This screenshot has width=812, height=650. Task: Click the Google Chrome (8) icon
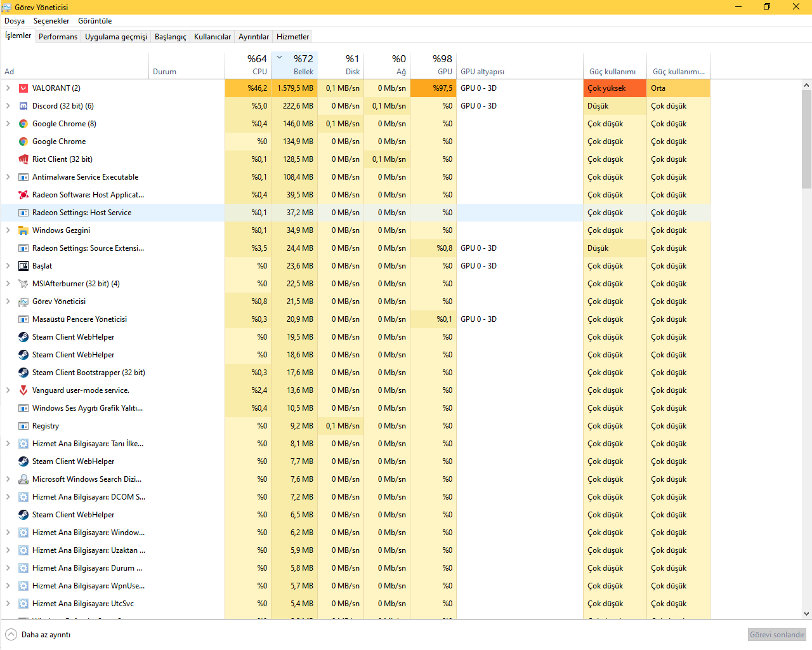click(x=23, y=124)
